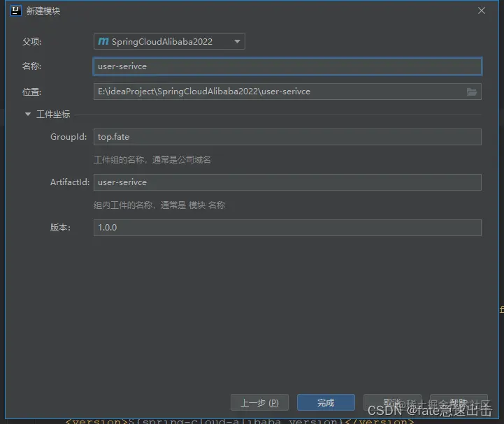The width and height of the screenshot is (504, 424).
Task: Edit the ArtifactId field
Action: tap(287, 182)
